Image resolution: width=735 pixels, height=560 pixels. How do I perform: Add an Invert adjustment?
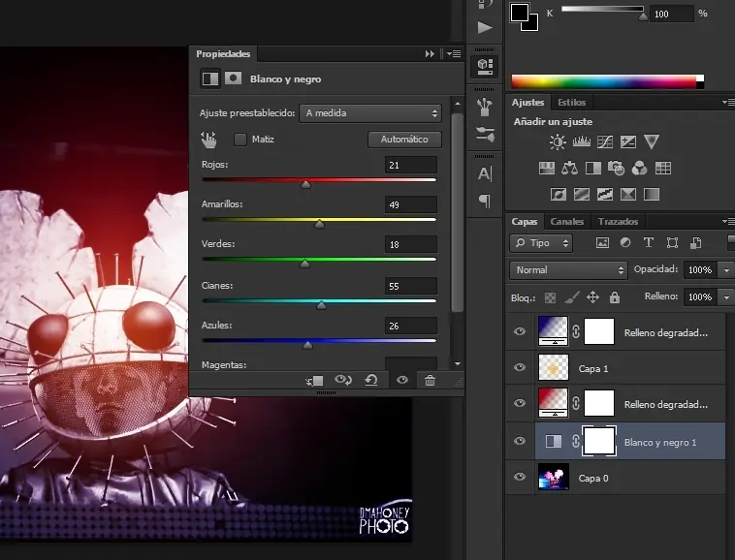pyautogui.click(x=559, y=195)
